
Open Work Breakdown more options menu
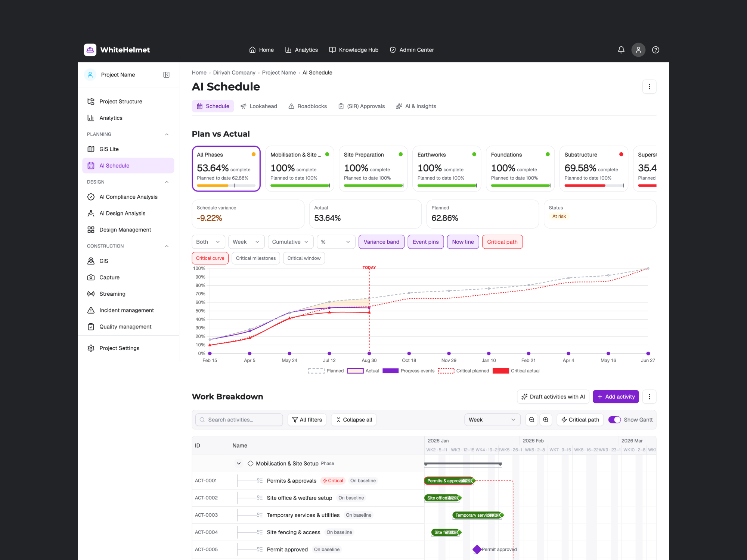point(649,396)
